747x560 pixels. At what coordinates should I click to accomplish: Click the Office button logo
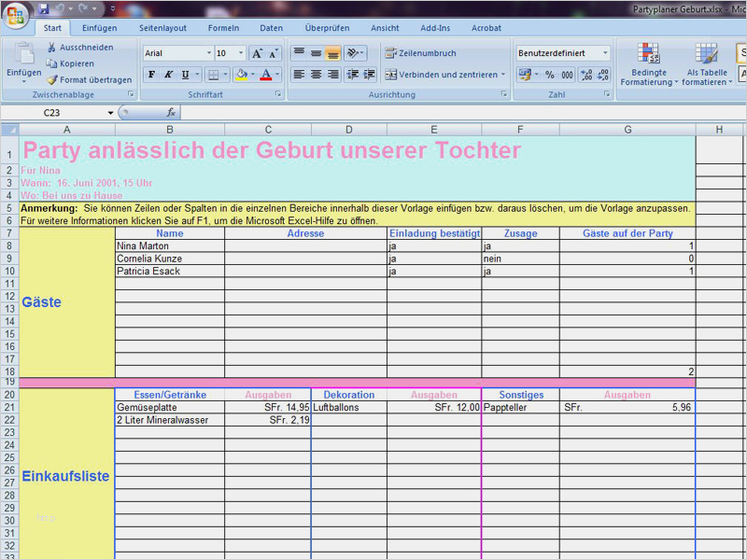tap(16, 14)
